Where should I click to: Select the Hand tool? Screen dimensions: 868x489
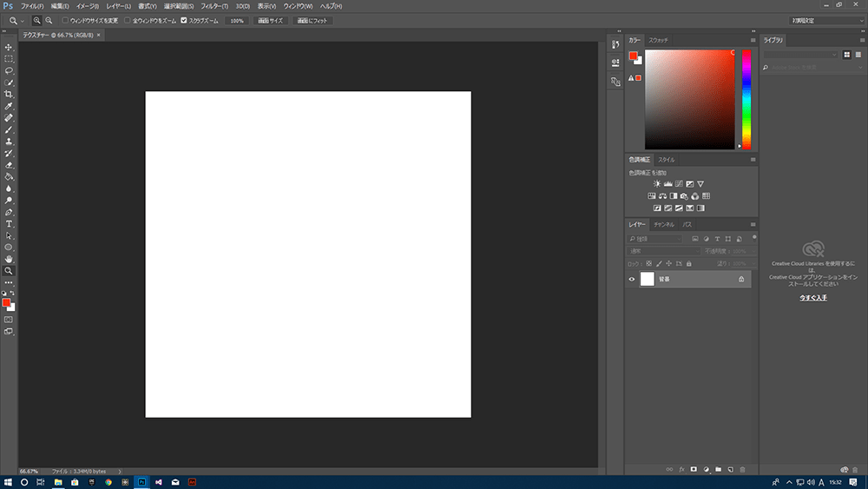[9, 259]
